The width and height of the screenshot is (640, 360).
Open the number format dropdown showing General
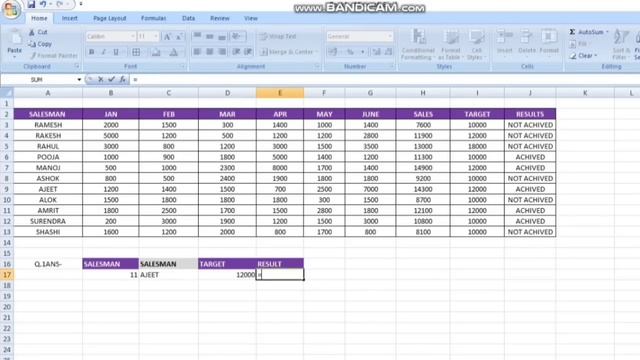click(390, 36)
